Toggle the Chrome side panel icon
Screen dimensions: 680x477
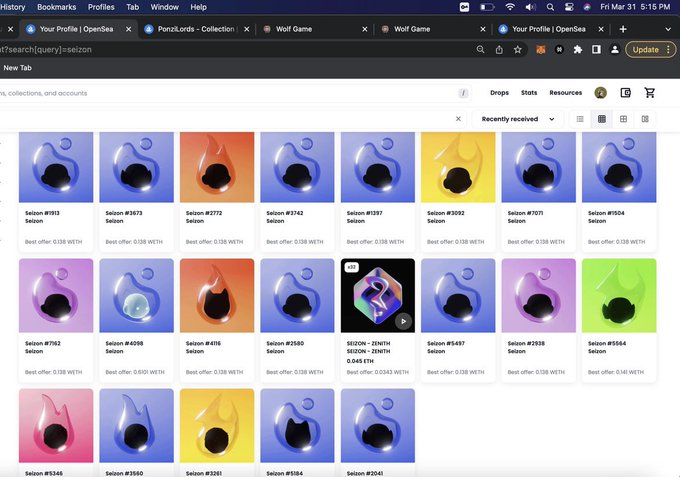tap(596, 49)
